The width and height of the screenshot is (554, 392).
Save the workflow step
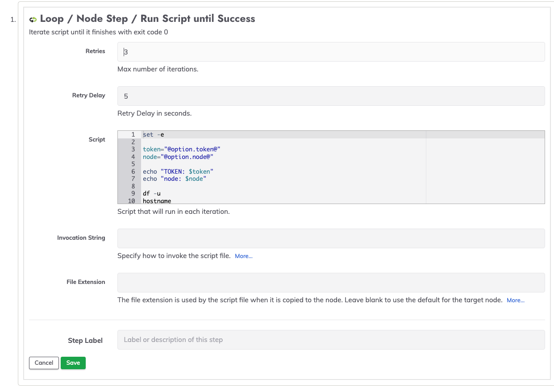(73, 363)
